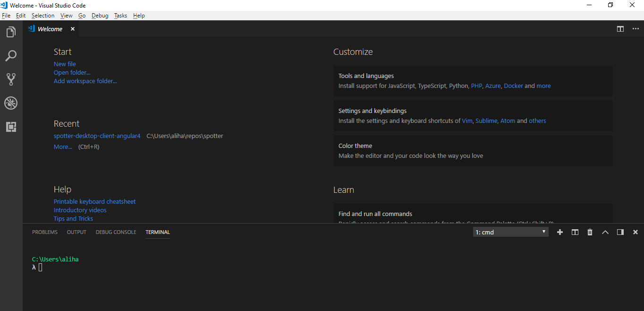The height and width of the screenshot is (311, 644).
Task: Open Tips and Tricks link
Action: click(x=73, y=218)
